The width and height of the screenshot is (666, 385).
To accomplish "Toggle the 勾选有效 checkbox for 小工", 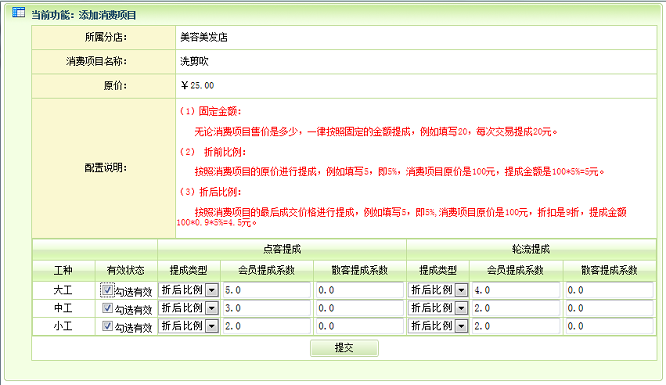I will click(107, 326).
